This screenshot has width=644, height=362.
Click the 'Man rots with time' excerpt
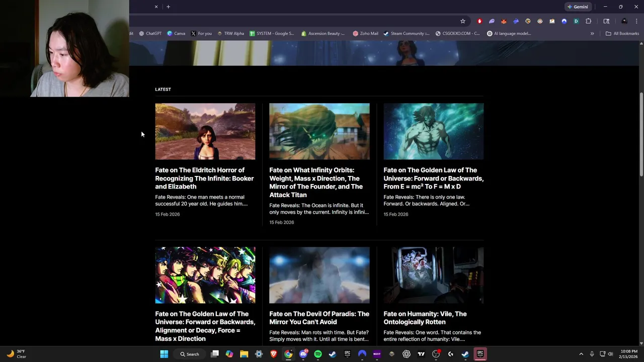pos(319,336)
